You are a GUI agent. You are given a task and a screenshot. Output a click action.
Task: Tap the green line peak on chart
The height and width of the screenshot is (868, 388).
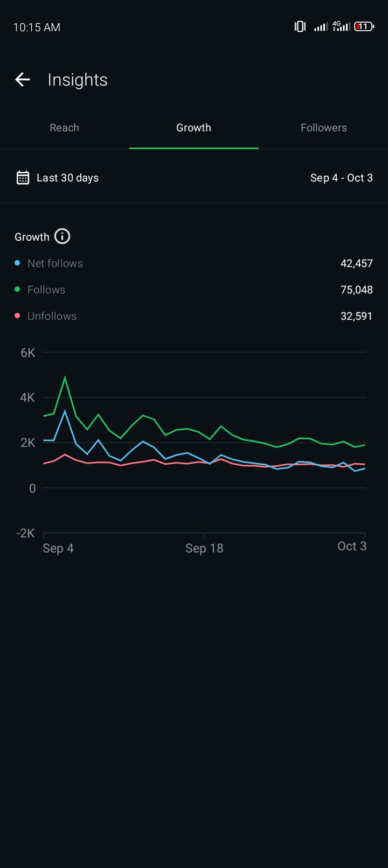click(65, 378)
